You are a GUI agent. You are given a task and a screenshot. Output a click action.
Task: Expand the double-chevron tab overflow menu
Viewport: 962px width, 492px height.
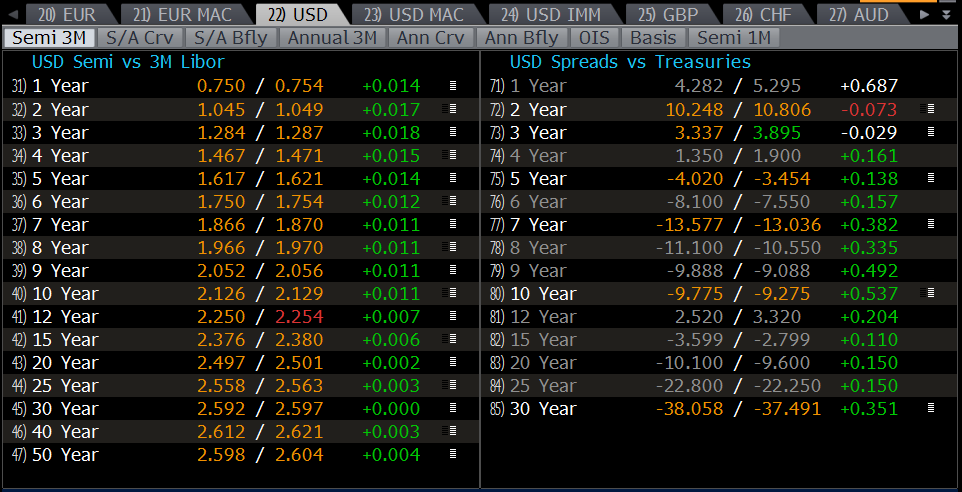(x=946, y=15)
